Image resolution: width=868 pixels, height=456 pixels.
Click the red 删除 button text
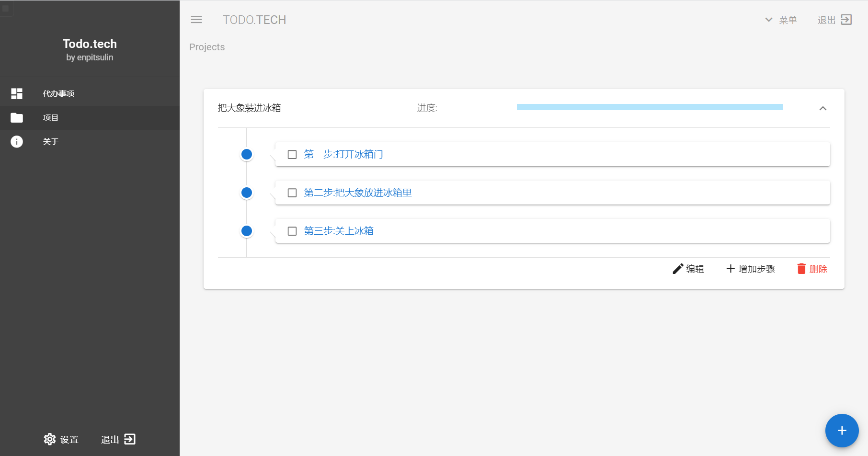(x=819, y=269)
